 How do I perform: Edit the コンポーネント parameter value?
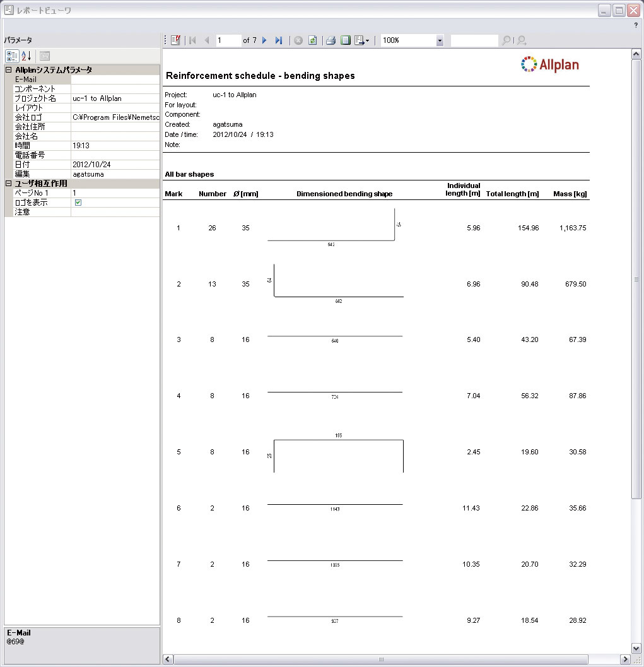pos(115,89)
